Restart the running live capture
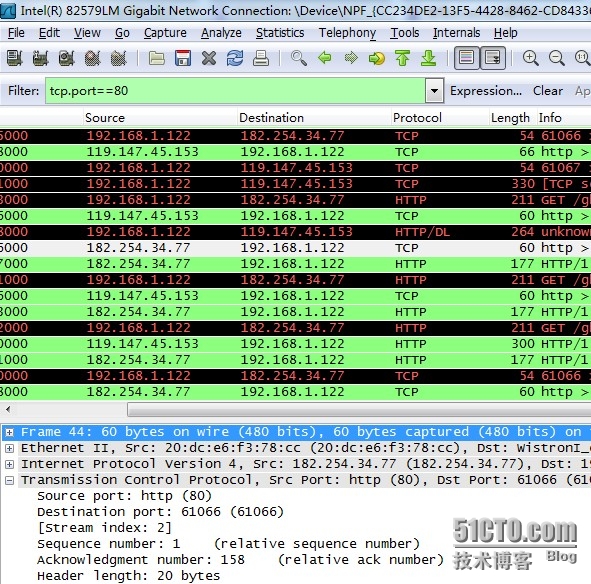The width and height of the screenshot is (591, 584). click(119, 58)
